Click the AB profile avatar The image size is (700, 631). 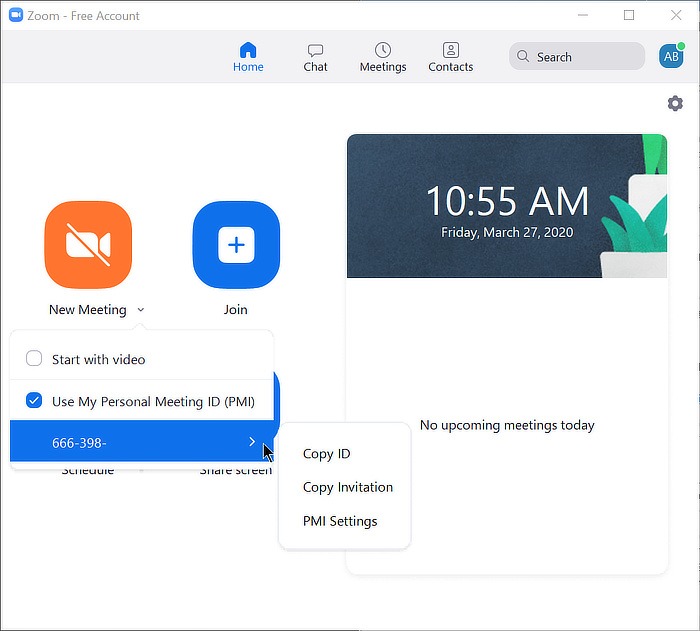[670, 57]
